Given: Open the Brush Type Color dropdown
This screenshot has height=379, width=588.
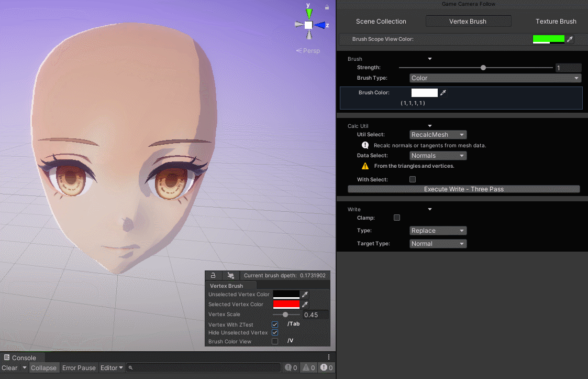Looking at the screenshot, I should 494,78.
